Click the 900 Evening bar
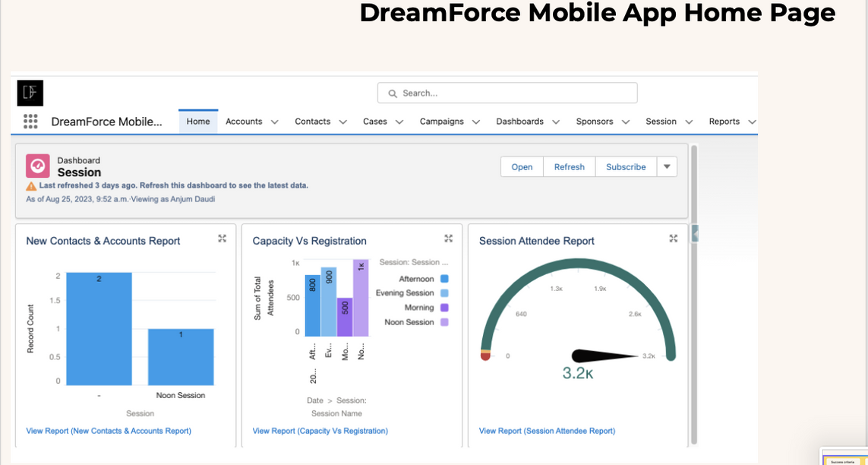The width and height of the screenshot is (868, 465). tap(328, 302)
